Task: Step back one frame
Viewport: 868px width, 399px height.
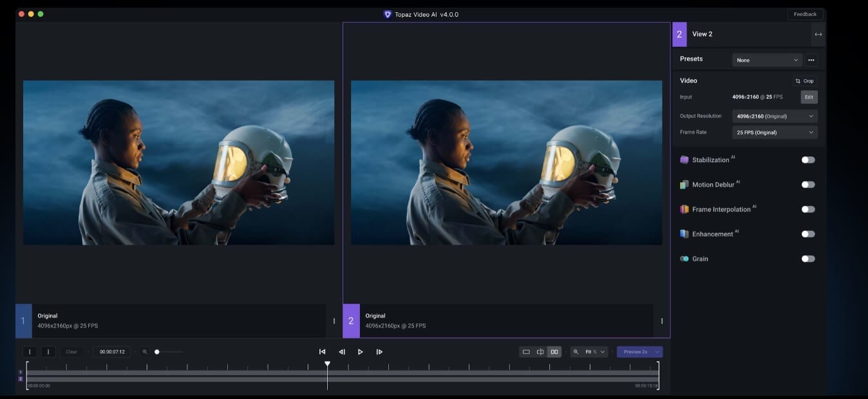Action: click(342, 352)
